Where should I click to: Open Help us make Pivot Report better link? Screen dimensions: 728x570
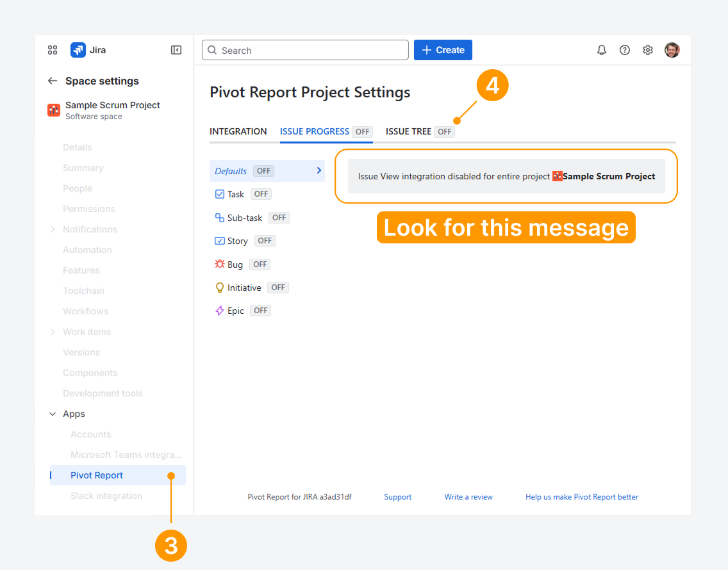click(x=582, y=497)
